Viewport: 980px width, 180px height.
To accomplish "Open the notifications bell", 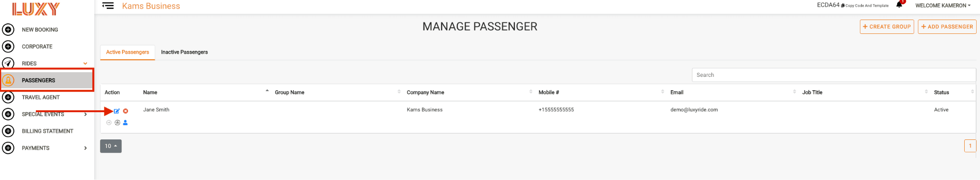I will 899,5.
